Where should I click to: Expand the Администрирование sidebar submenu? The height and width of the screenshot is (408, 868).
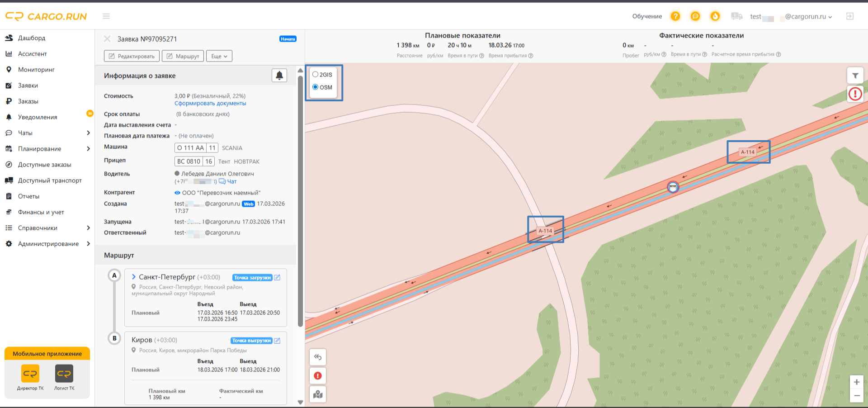pyautogui.click(x=88, y=244)
